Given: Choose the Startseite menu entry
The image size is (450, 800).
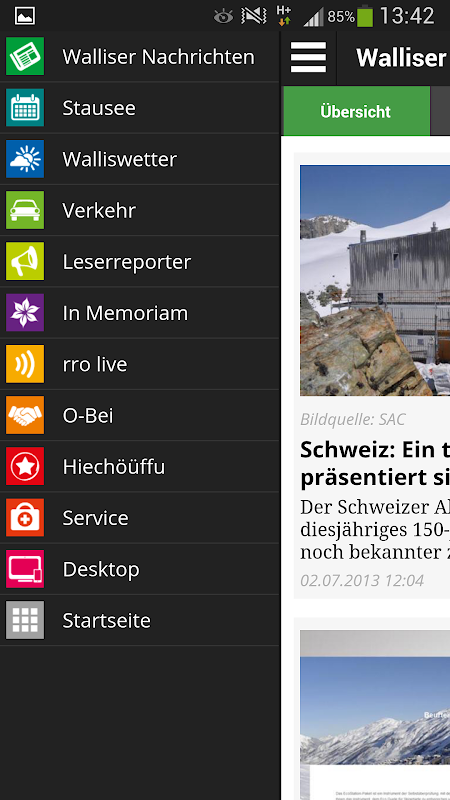Looking at the screenshot, I should [x=140, y=620].
